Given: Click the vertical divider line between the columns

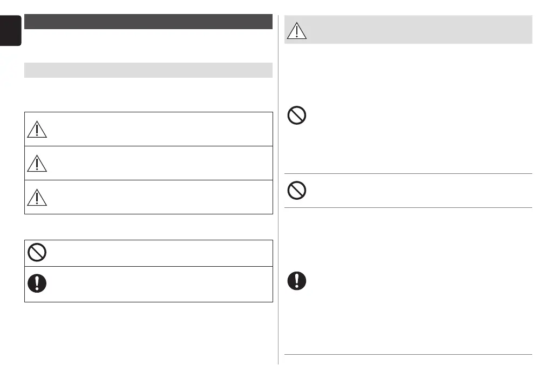Looking at the screenshot, I should pyautogui.click(x=278, y=190).
